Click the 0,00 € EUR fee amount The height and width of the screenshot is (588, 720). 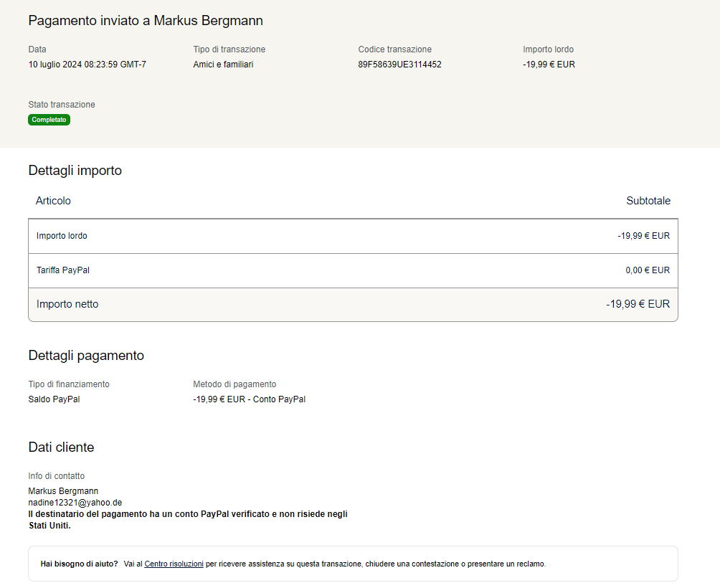pyautogui.click(x=647, y=270)
